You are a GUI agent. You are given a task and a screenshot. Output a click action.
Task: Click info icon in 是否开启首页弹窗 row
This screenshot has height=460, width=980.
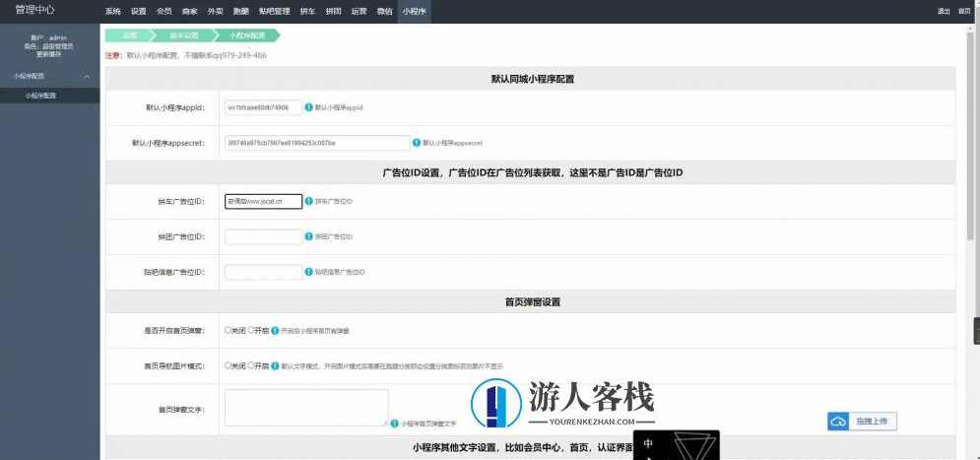[276, 330]
